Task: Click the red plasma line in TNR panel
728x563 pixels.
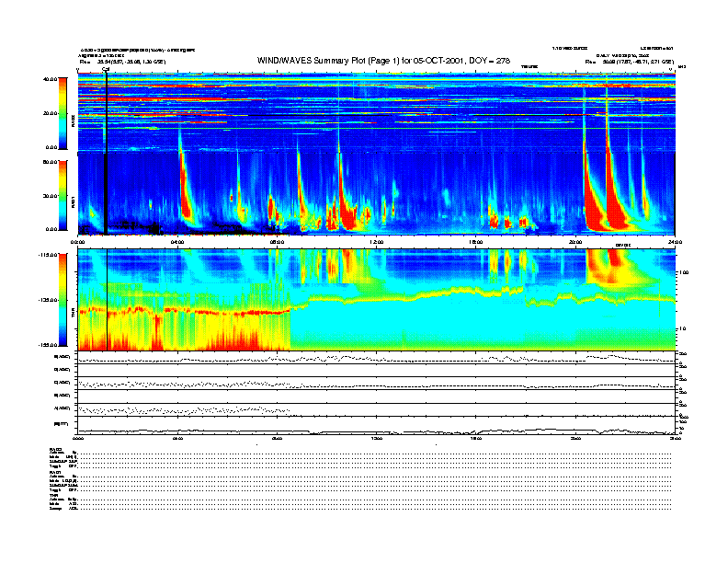Action: (184, 311)
